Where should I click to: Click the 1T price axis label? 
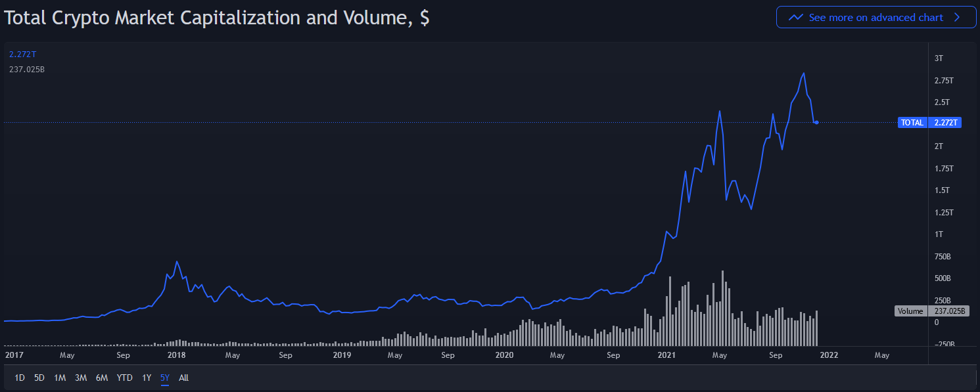(939, 234)
